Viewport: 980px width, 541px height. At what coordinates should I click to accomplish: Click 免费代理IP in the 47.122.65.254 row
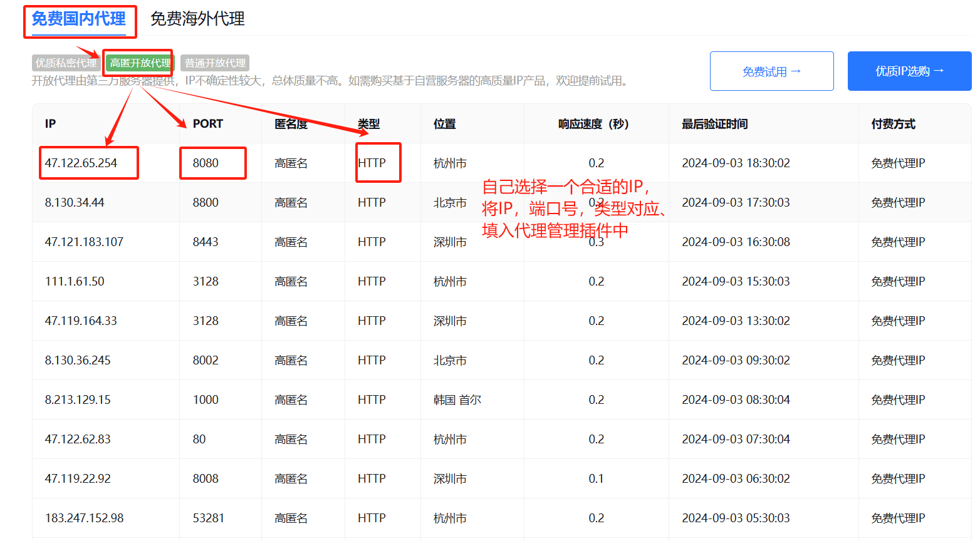(898, 163)
